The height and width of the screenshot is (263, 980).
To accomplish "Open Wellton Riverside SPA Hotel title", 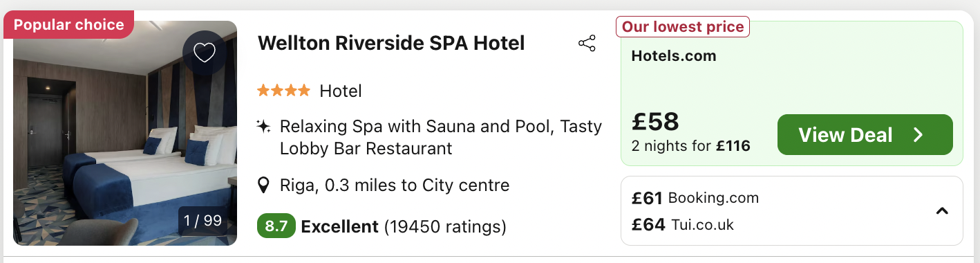I will coord(391,43).
